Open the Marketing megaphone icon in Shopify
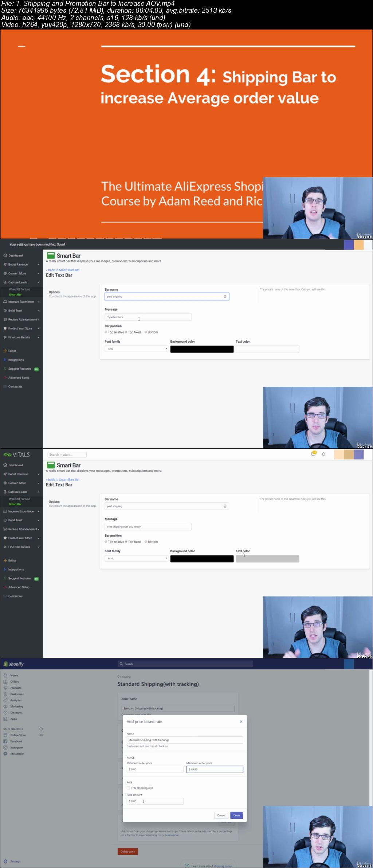 5,707
